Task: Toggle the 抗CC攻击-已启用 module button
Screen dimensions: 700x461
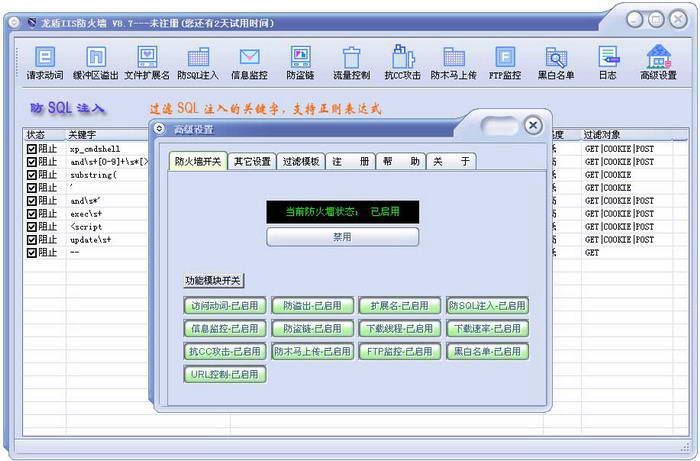Action: (225, 351)
